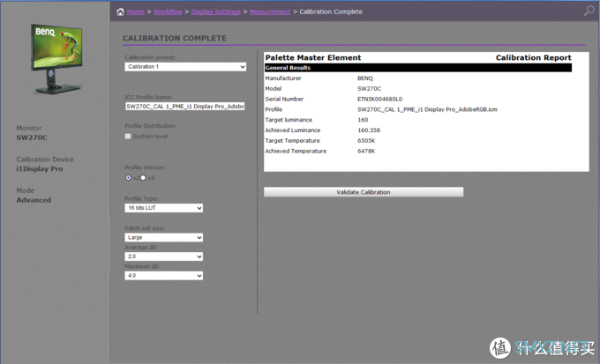Click the Target Temperature value 6505K

[x=366, y=141]
